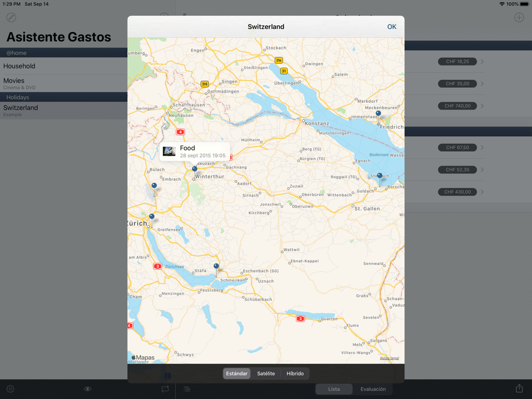This screenshot has height=399, width=532.
Task: Switch map to Híbrido view
Action: click(x=295, y=373)
